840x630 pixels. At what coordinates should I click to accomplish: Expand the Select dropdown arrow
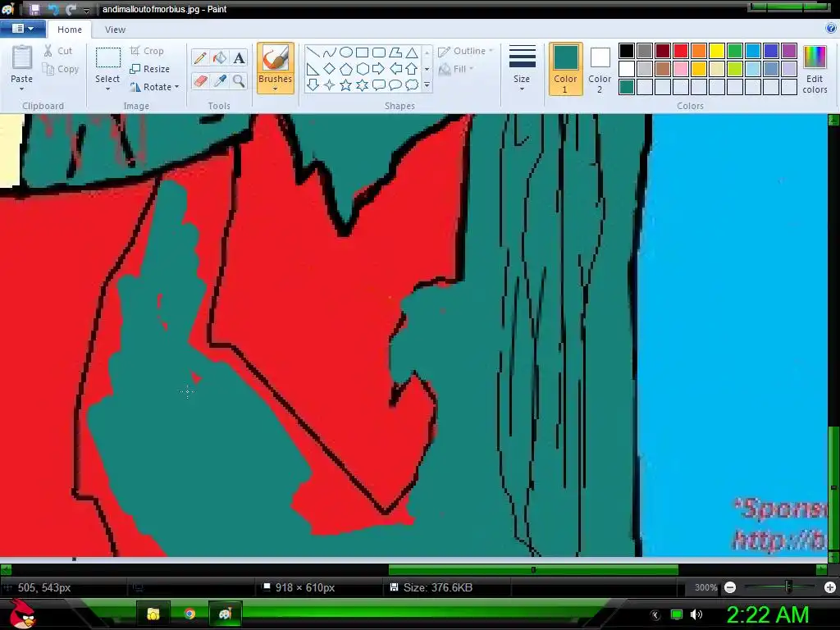[x=107, y=89]
